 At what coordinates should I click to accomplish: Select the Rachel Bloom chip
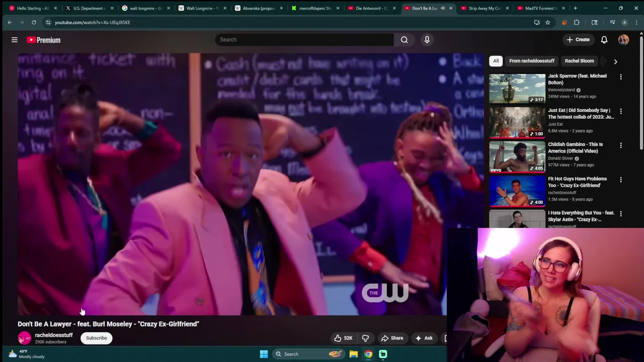click(x=579, y=61)
